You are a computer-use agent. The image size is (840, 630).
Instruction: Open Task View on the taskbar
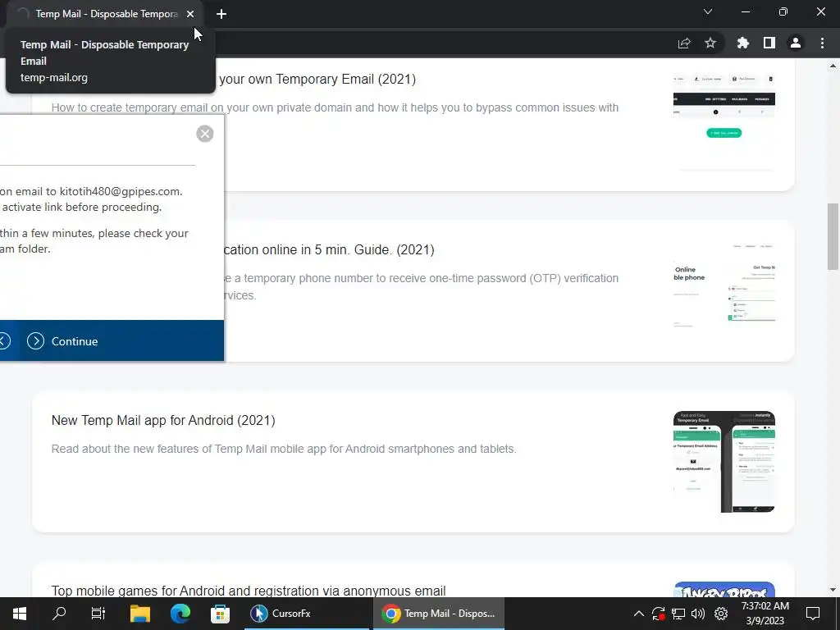click(x=98, y=614)
